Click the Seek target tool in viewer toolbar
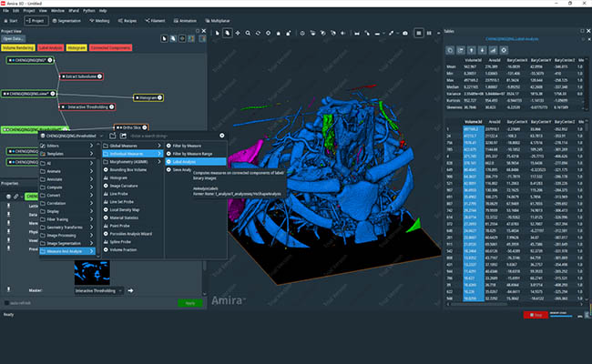The height and width of the screenshot is (364, 592). [x=268, y=33]
